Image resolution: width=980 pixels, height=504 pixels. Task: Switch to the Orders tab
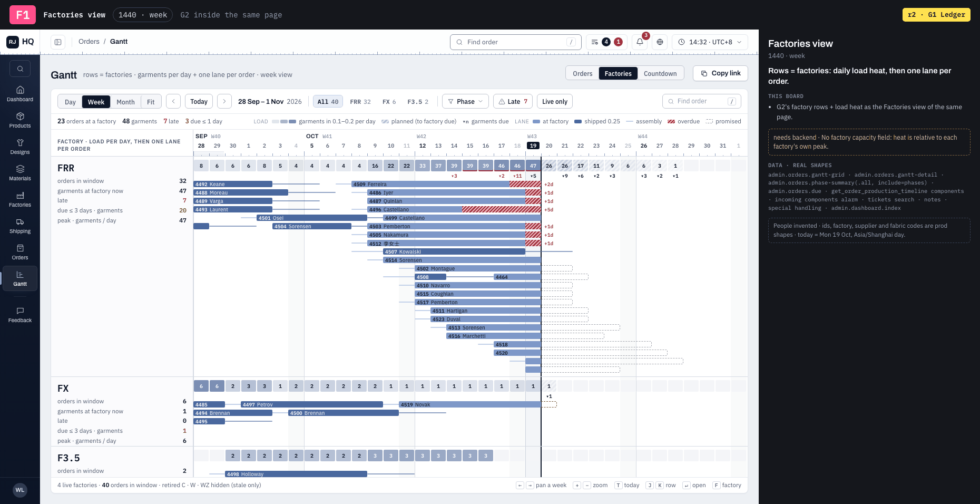point(582,73)
